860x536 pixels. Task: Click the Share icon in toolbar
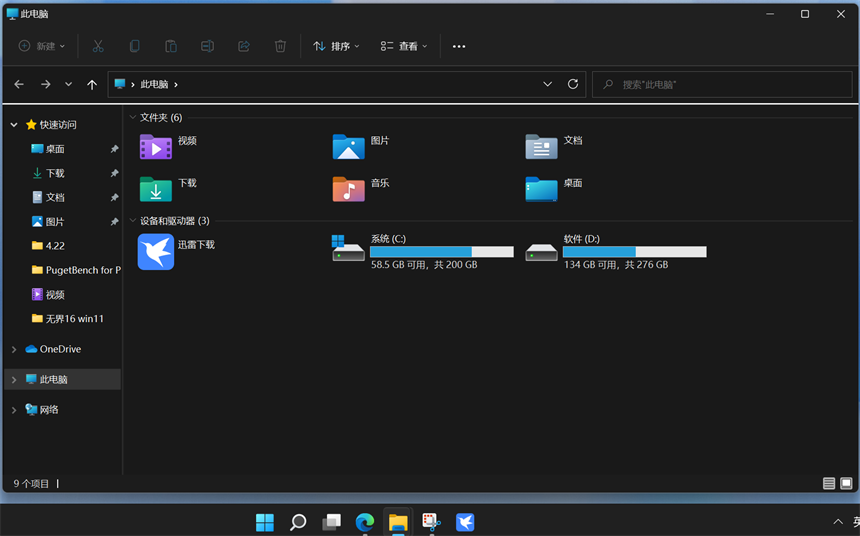click(x=244, y=46)
